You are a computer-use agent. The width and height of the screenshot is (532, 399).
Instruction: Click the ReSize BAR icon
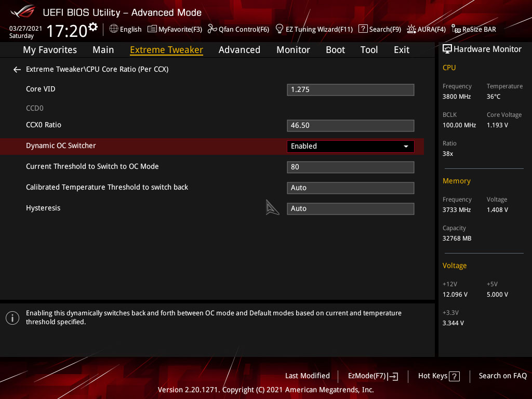point(456,29)
